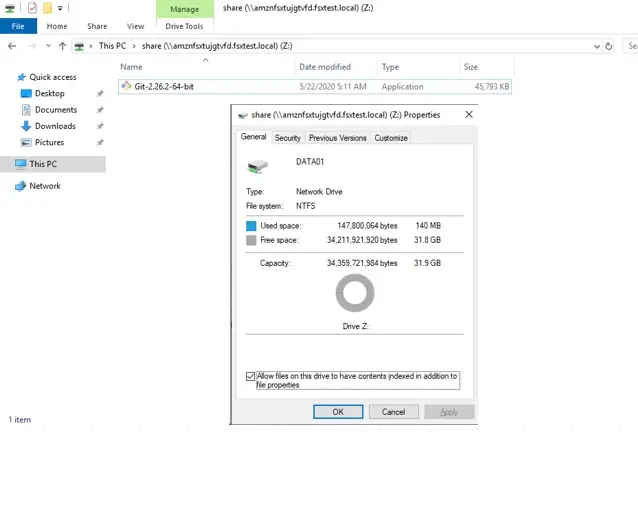Click the Forward navigation arrow
This screenshot has height=510, width=638.
click(32, 46)
